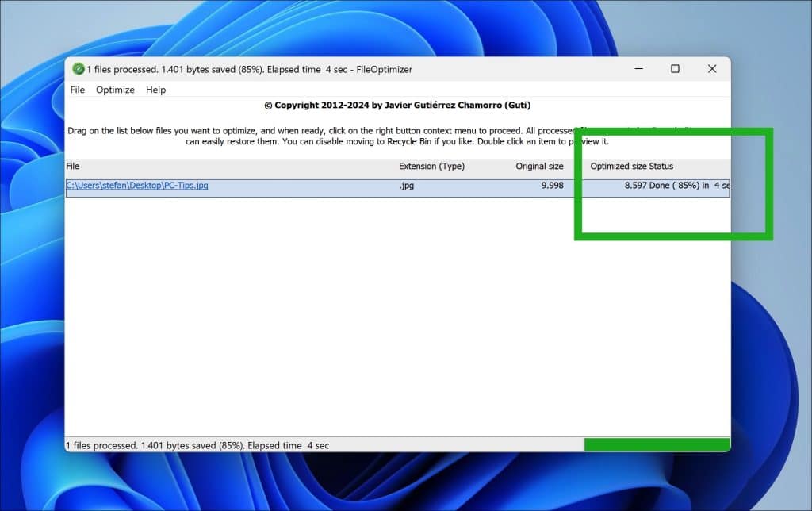
Task: Open the PC-Tips.jpg file path link
Action: coord(137,186)
